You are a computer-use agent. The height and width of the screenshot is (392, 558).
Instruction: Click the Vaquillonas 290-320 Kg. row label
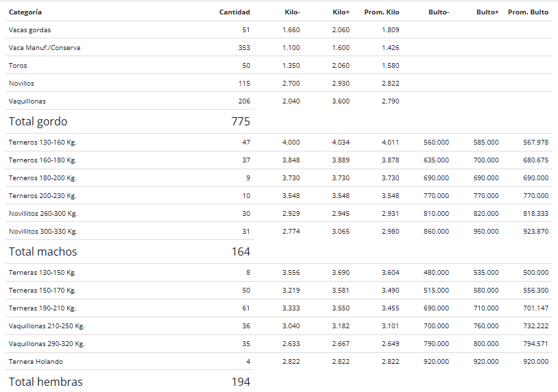pyautogui.click(x=47, y=343)
